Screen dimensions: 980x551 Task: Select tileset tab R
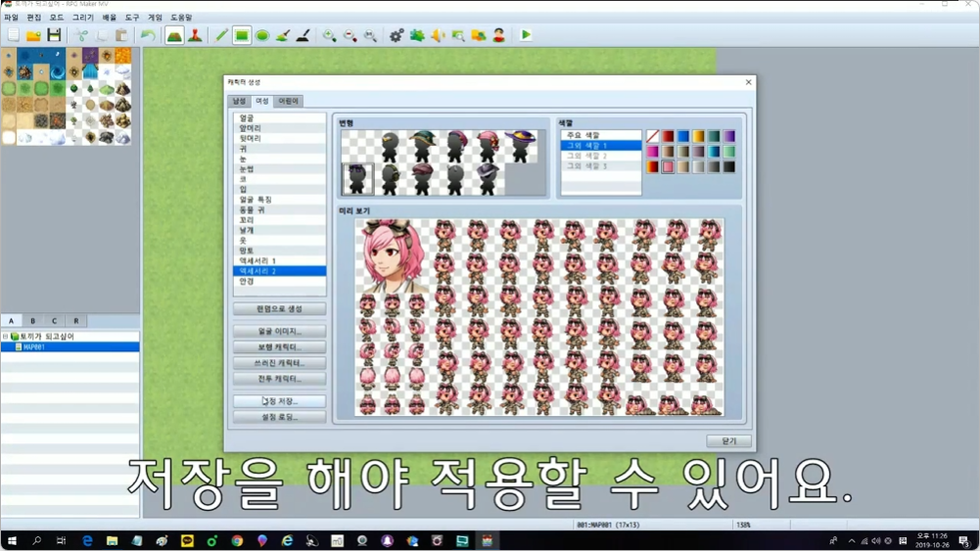tap(76, 320)
